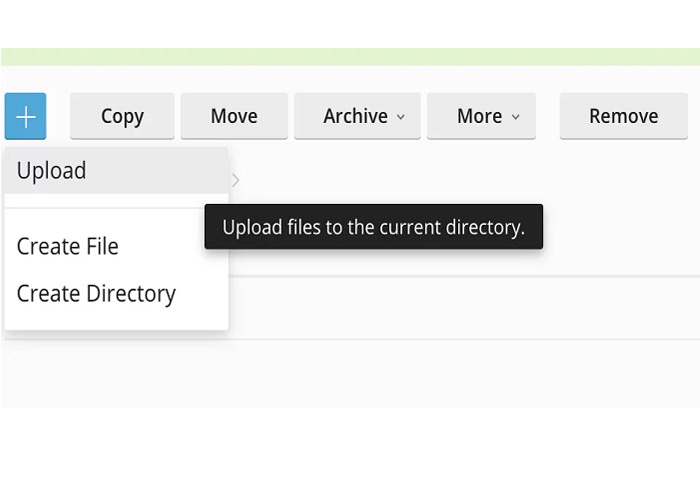Click the breadcrumb chevron right of Upload

(236, 180)
